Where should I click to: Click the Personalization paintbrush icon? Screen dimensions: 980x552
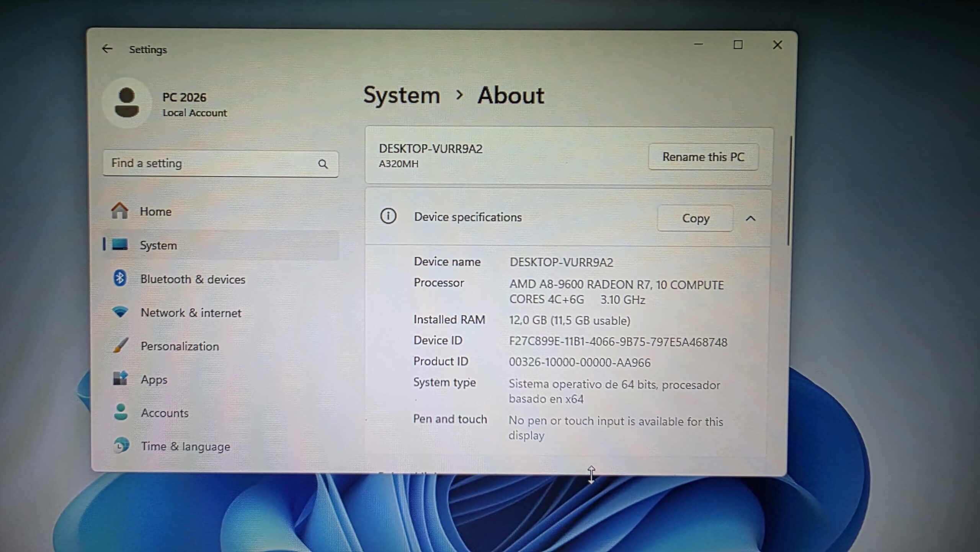[x=121, y=346]
